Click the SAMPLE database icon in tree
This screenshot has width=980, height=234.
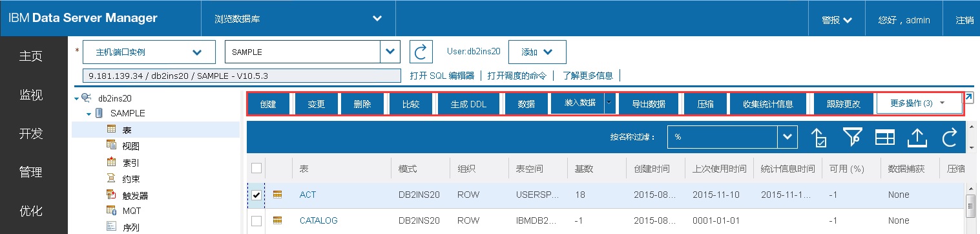coord(99,113)
